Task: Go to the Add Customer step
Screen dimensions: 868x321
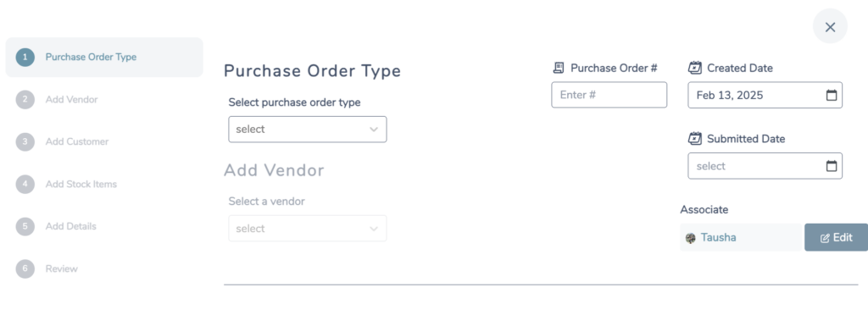Action: 77,141
